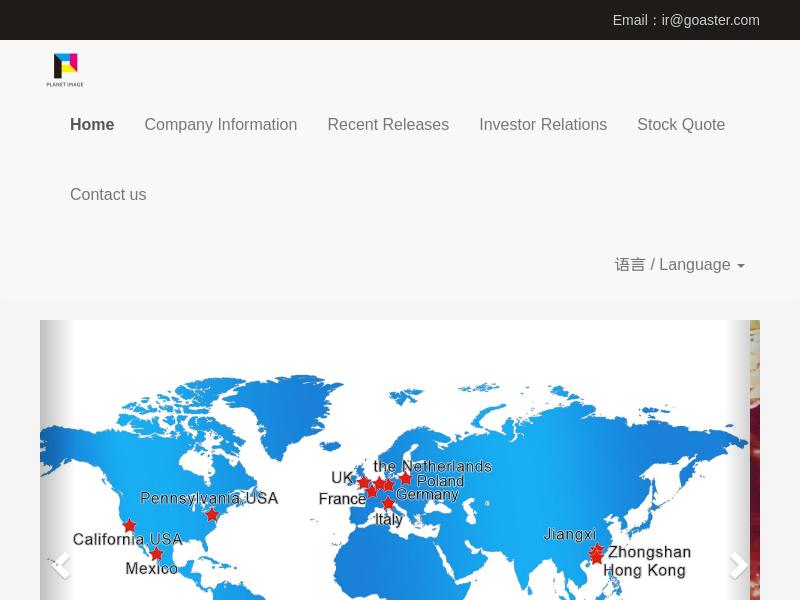
Task: Click the Hong Kong star marker
Action: [598, 557]
